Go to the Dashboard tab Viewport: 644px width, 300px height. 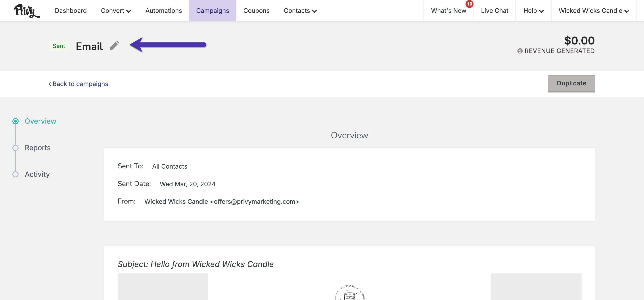(x=71, y=11)
